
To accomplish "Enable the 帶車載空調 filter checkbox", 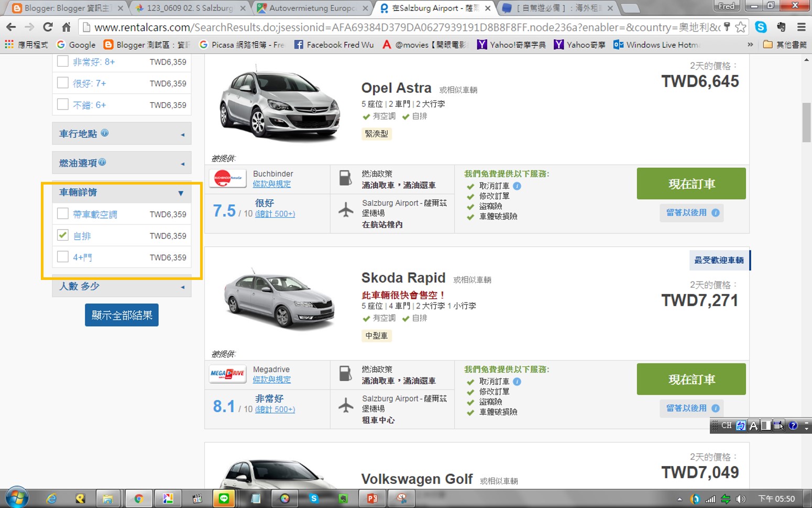I will [x=63, y=213].
